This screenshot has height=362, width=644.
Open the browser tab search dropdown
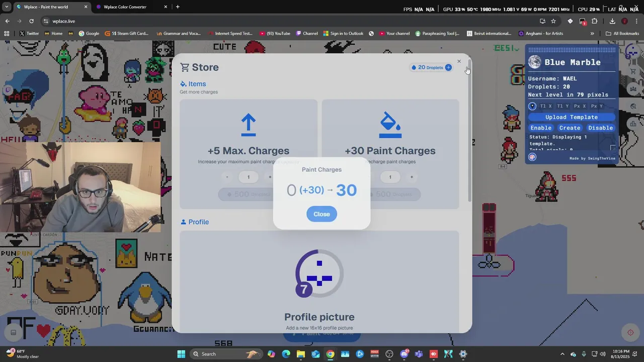6,7
